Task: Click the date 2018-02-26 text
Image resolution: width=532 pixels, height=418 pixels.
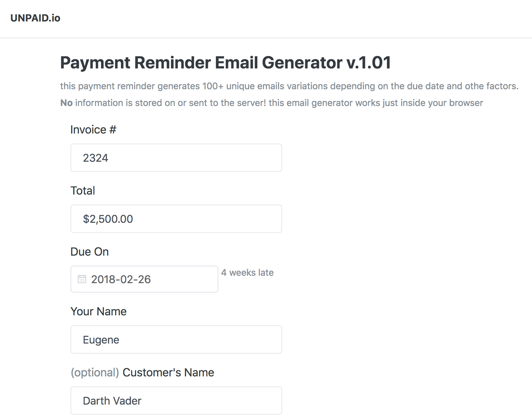Action: pyautogui.click(x=121, y=279)
